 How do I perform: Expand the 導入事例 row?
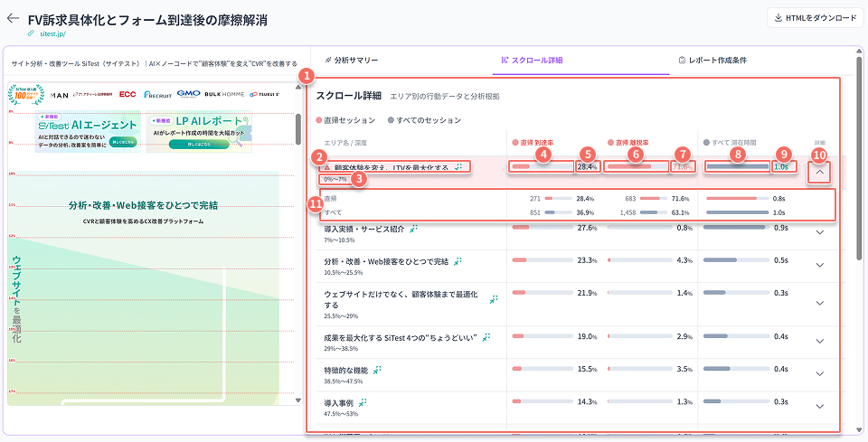pyautogui.click(x=820, y=407)
